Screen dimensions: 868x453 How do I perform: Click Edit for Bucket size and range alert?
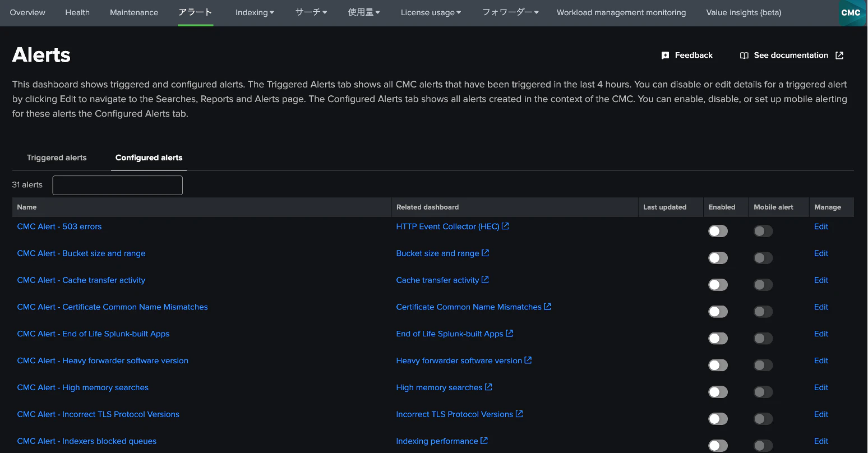pyautogui.click(x=821, y=253)
